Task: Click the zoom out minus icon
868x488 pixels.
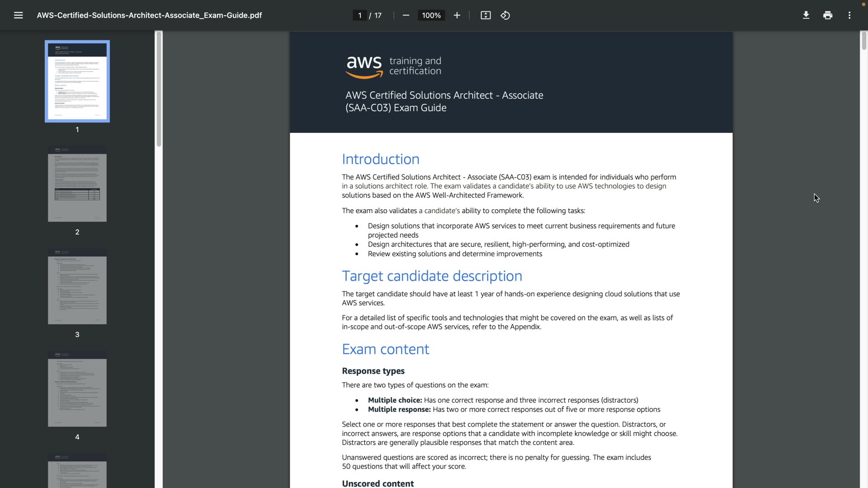Action: pos(406,15)
